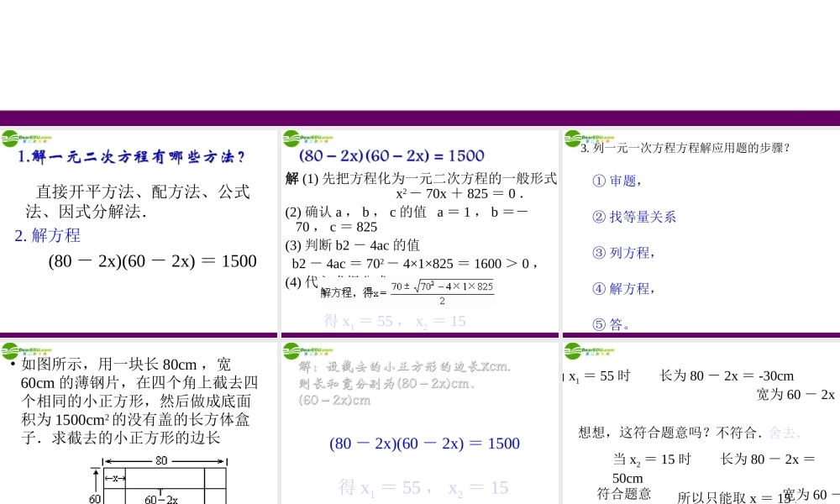
Task: Click the 80 dimension label in the diagram
Action: pyautogui.click(x=161, y=460)
